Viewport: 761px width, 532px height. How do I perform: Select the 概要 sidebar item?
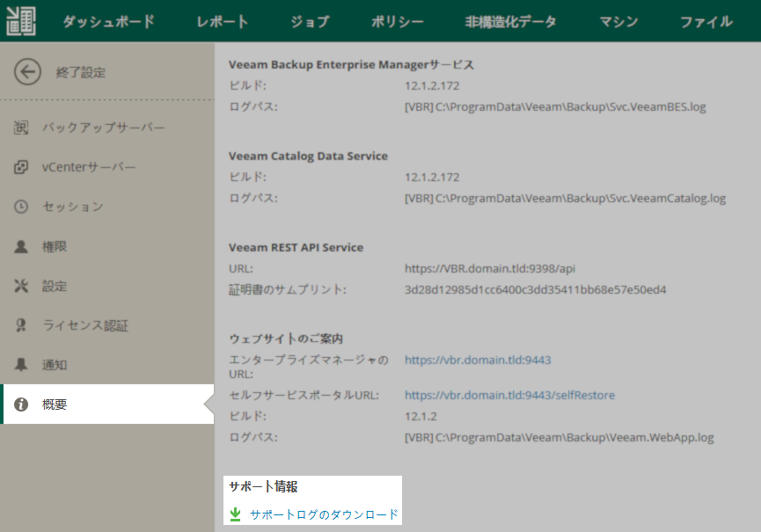point(106,404)
